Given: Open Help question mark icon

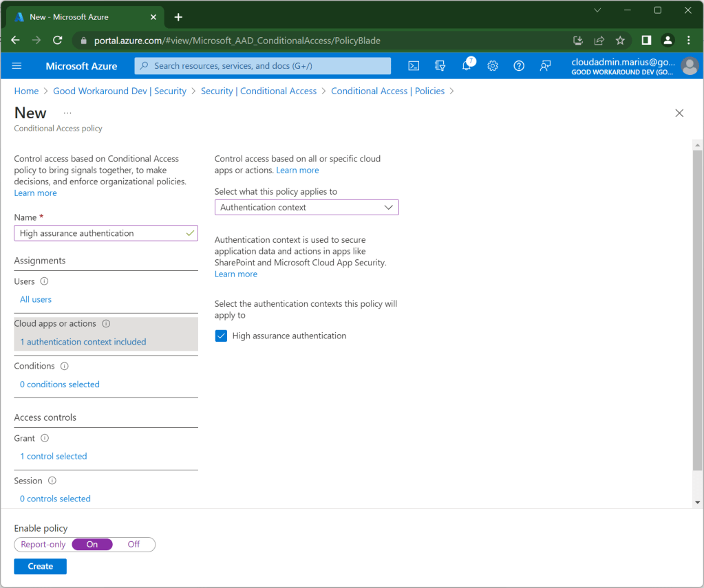Looking at the screenshot, I should point(519,66).
